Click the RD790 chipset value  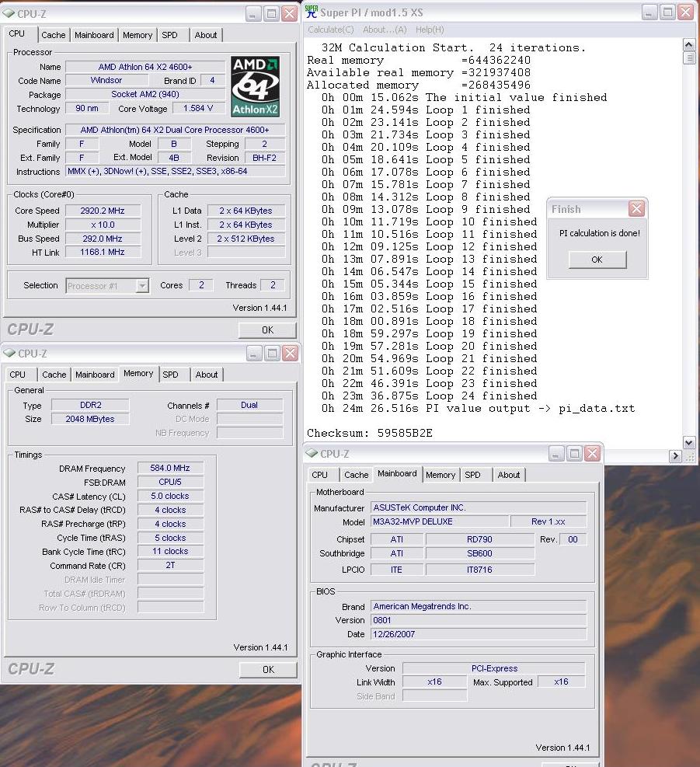(x=480, y=539)
